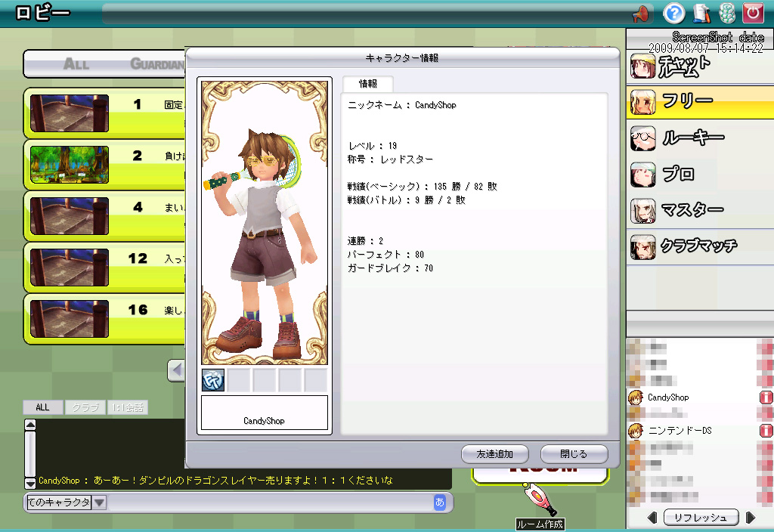
Task: Open the options icon with the screwdriver
Action: [700, 13]
